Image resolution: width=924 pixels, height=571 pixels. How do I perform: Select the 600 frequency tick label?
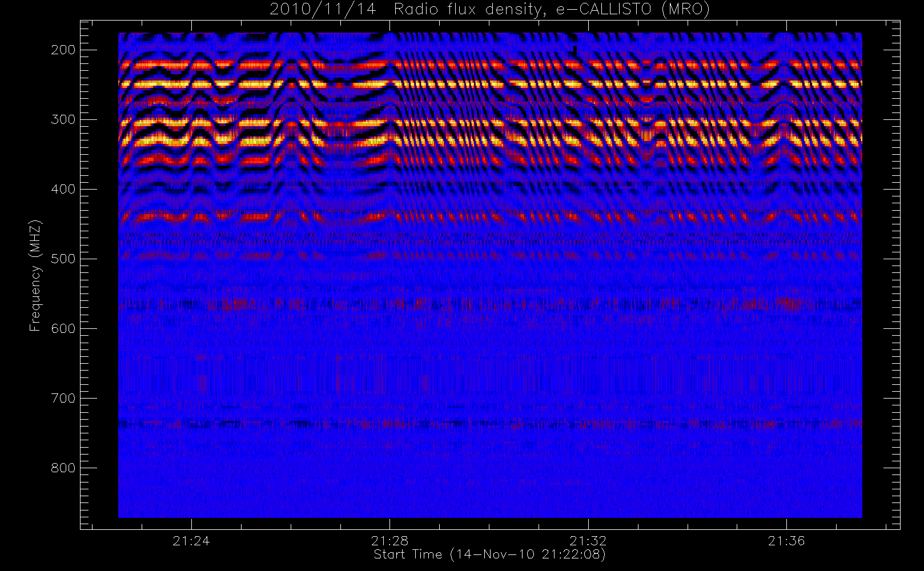tap(63, 328)
